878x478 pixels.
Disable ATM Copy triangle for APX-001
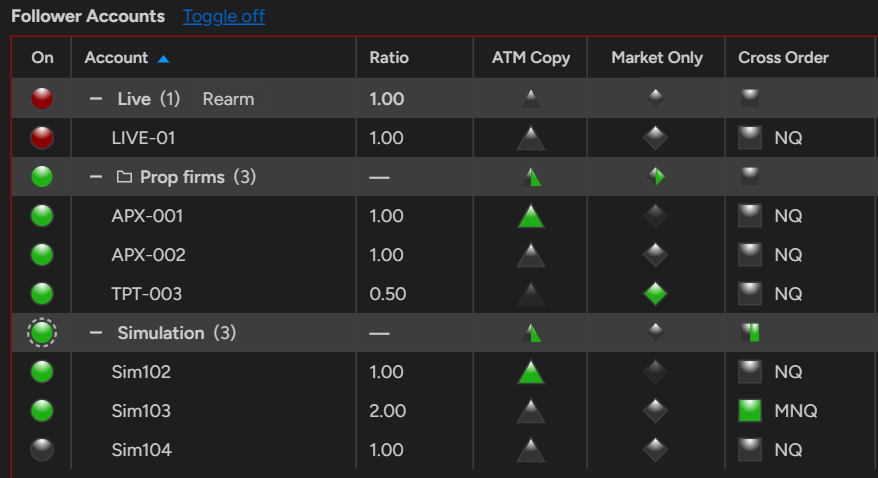pyautogui.click(x=530, y=216)
